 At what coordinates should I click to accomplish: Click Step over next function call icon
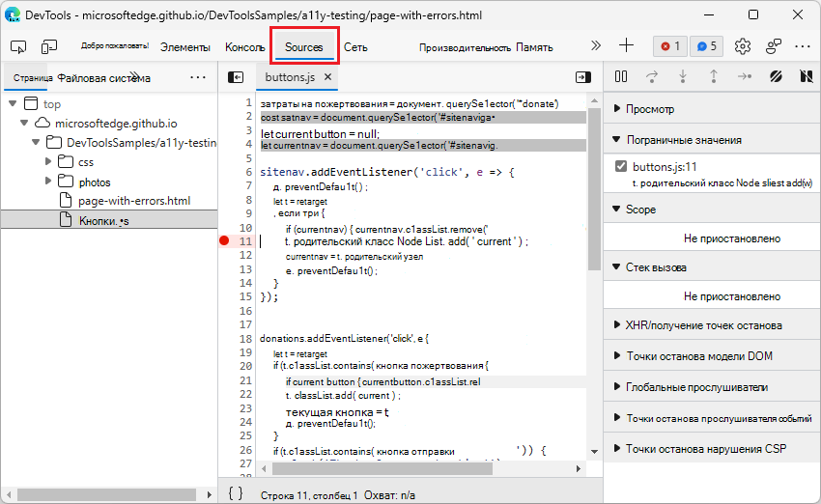[652, 77]
